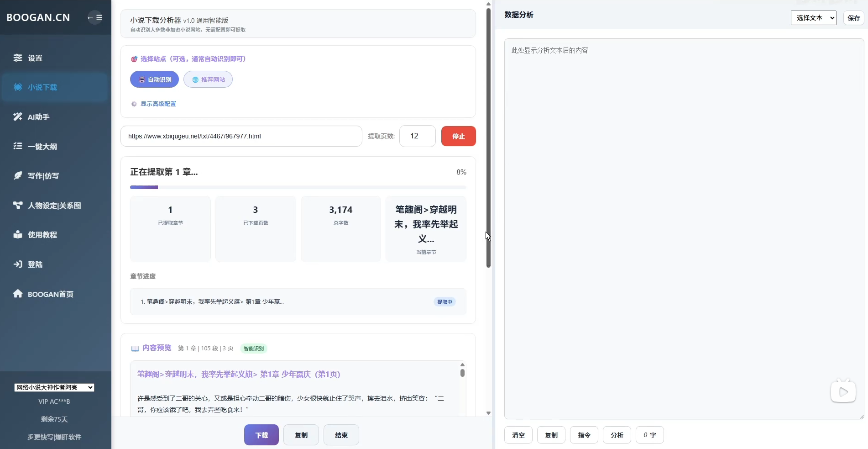Click the 3,174 总字数 card
Viewport: 868px width, 449px height.
pos(341,229)
